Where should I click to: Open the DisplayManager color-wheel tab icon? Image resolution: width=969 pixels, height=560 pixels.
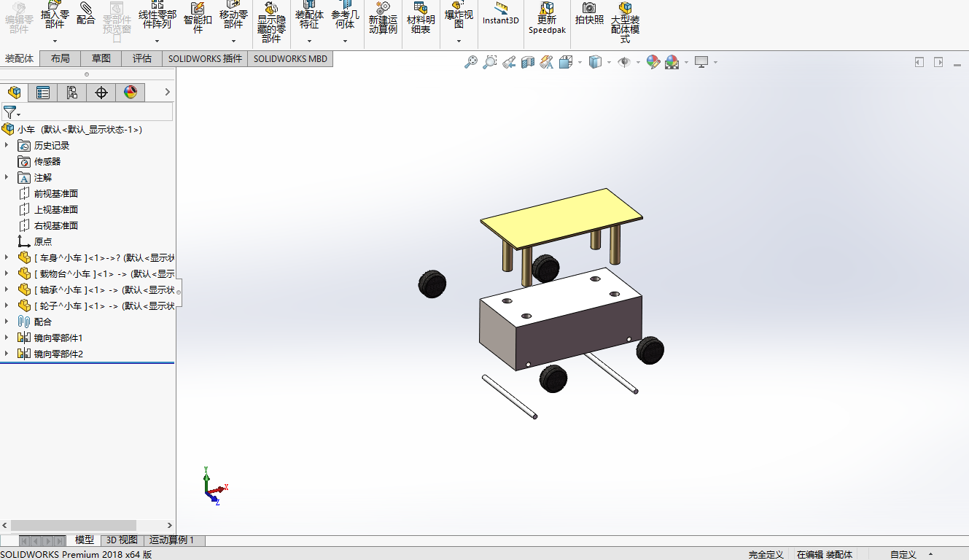click(x=130, y=93)
